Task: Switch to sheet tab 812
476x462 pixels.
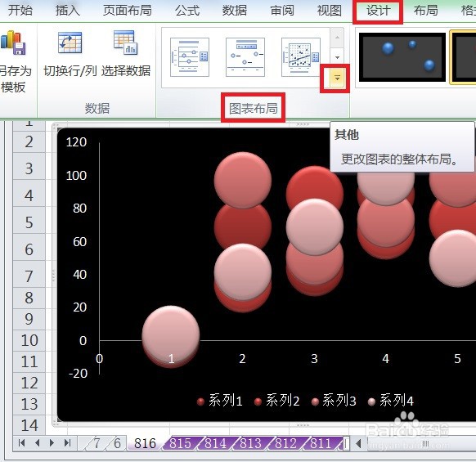Action: [x=285, y=443]
